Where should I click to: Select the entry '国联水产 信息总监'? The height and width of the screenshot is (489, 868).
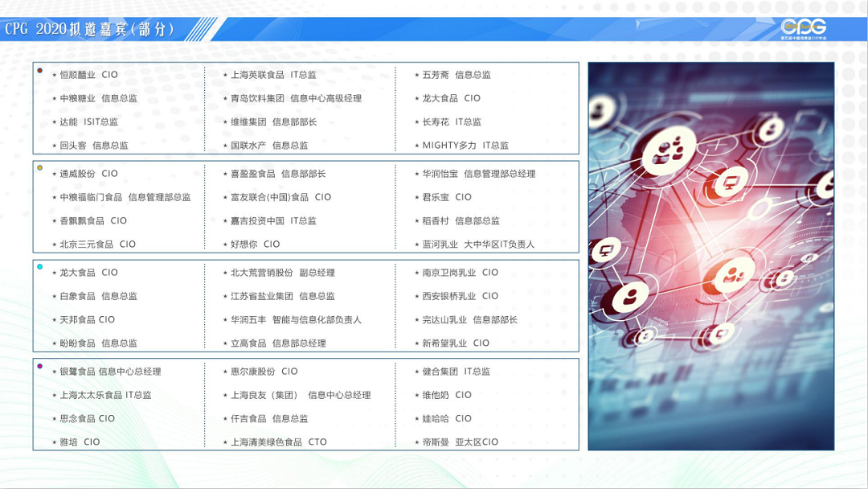point(269,146)
